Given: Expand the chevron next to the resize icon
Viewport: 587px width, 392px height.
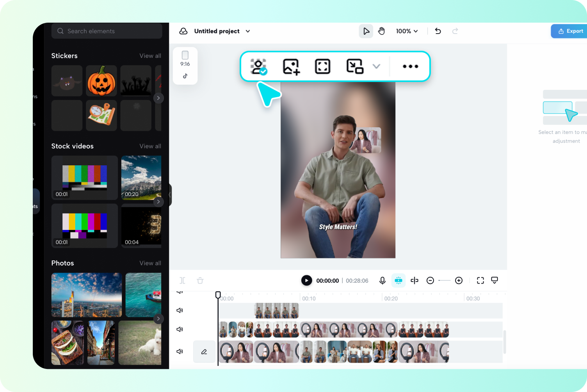Looking at the screenshot, I should point(376,66).
